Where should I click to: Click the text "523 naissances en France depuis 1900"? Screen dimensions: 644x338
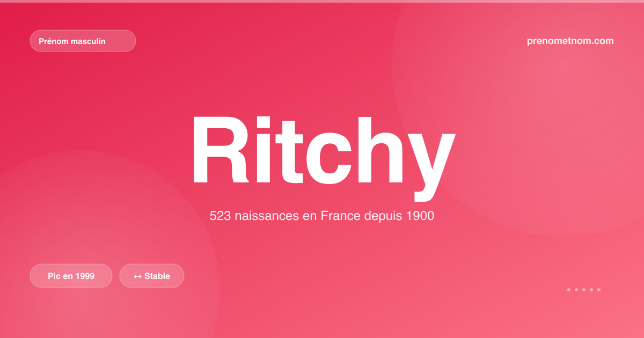322,216
